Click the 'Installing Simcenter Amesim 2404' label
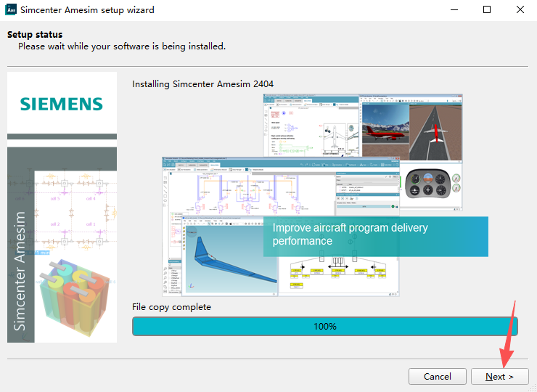 202,84
